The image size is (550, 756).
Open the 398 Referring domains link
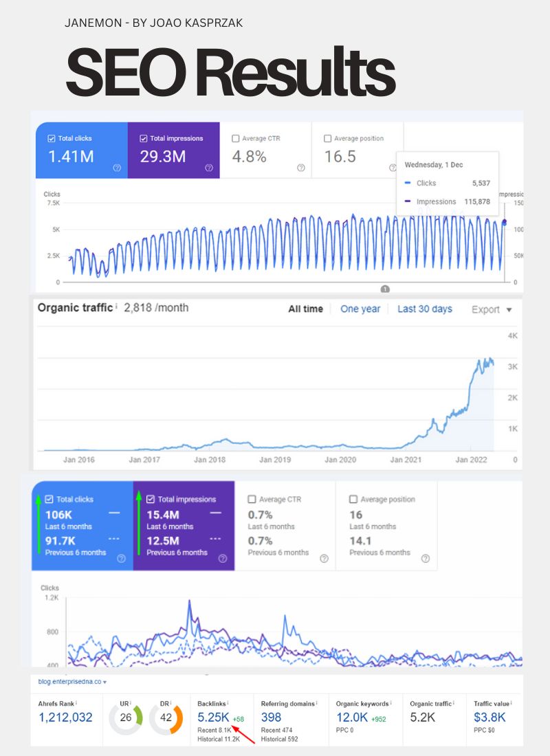[x=271, y=718]
